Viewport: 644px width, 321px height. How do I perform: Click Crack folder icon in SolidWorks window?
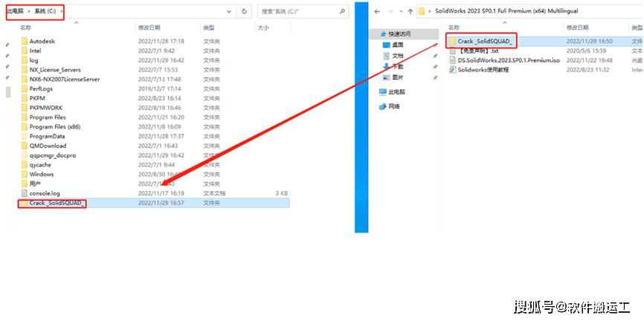453,41
